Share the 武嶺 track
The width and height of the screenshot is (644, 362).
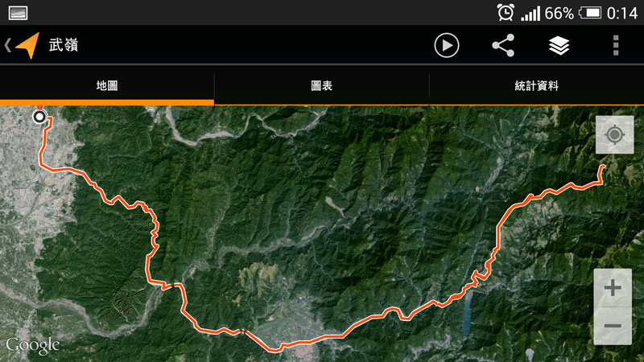[x=503, y=45]
